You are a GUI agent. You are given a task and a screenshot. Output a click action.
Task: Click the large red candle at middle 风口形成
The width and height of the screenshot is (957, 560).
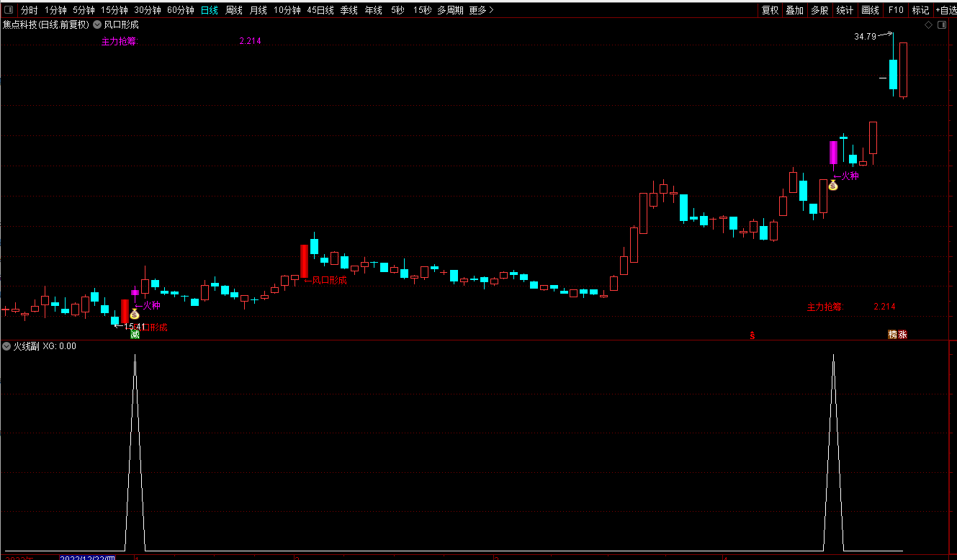tap(304, 261)
